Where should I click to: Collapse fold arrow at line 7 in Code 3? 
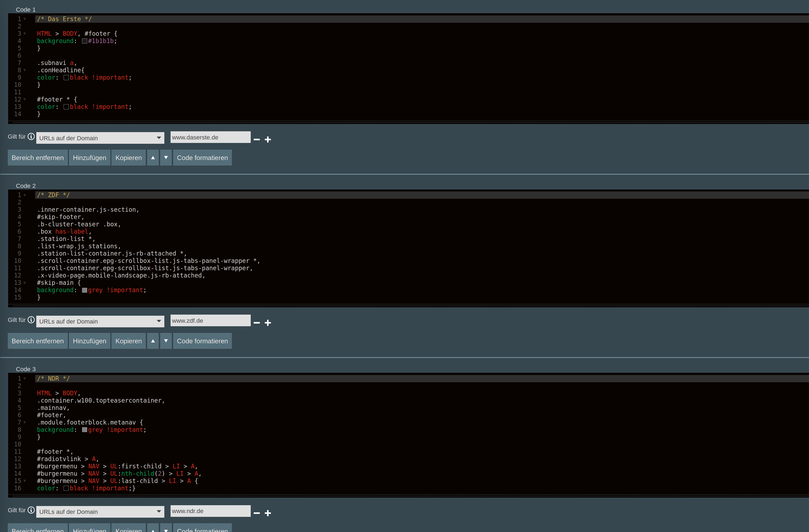tap(25, 423)
